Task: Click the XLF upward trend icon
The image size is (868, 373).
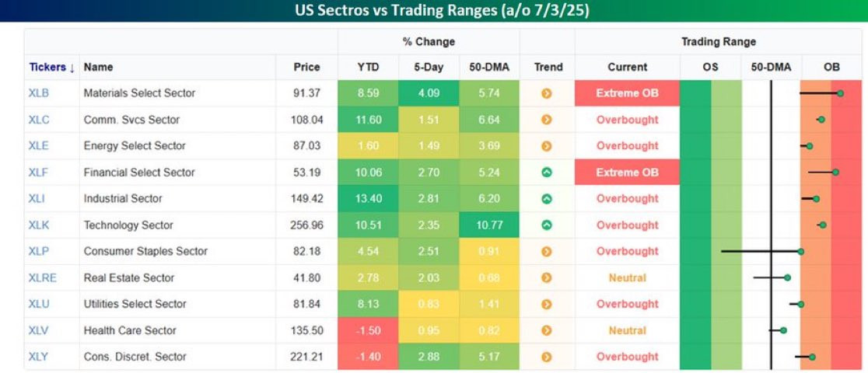Action: pyautogui.click(x=546, y=173)
